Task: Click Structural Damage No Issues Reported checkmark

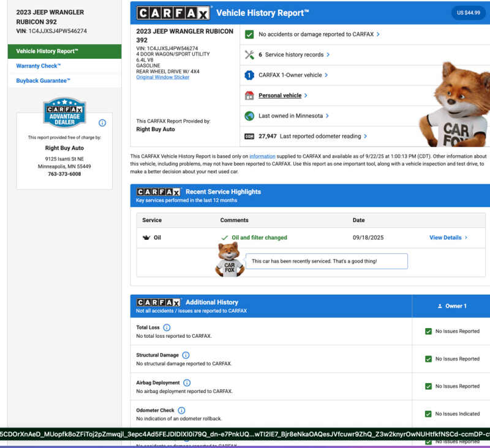Action: (x=428, y=359)
